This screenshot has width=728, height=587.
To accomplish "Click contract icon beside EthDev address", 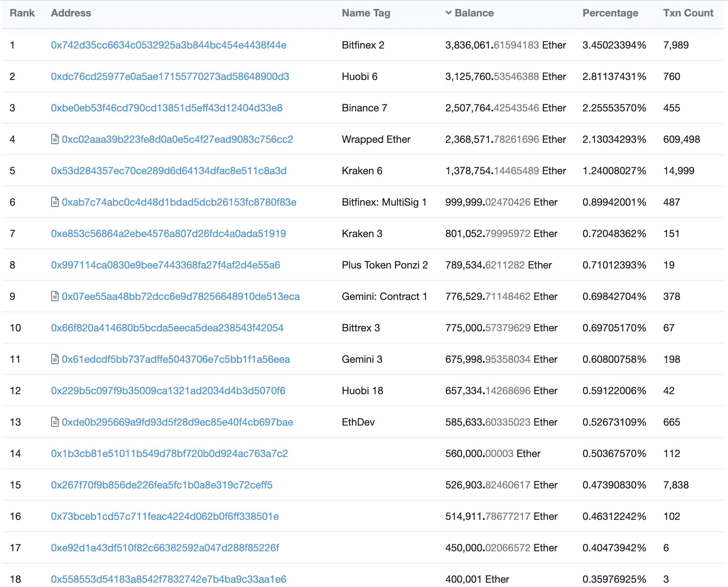I will (x=55, y=422).
